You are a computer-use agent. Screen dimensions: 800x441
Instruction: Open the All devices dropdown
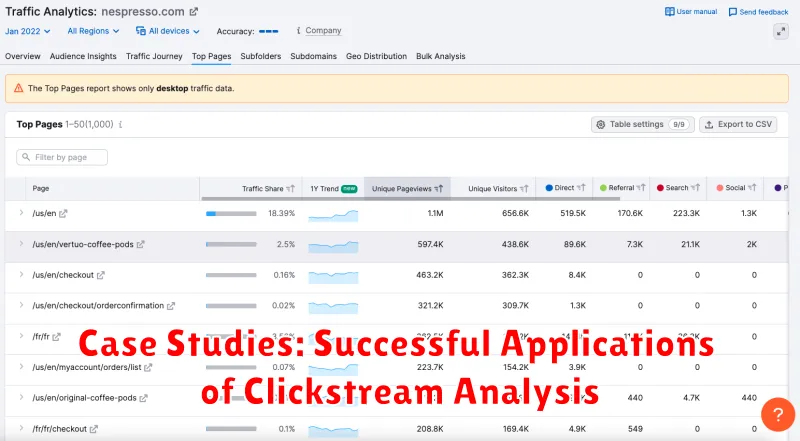[x=167, y=31]
